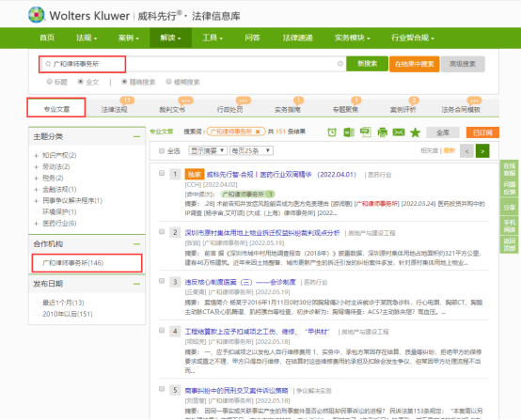Viewport: 521px width, 420px height.
Task: Open the 工具 navigation menu
Action: pyautogui.click(x=213, y=38)
